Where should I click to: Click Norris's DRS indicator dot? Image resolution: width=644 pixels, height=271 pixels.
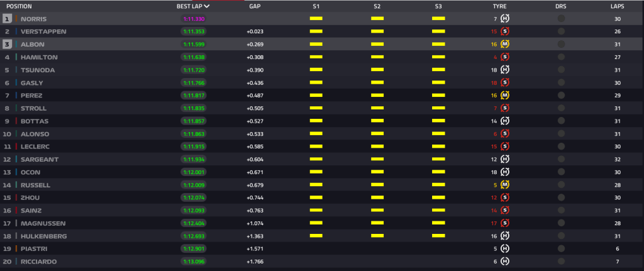(x=561, y=18)
